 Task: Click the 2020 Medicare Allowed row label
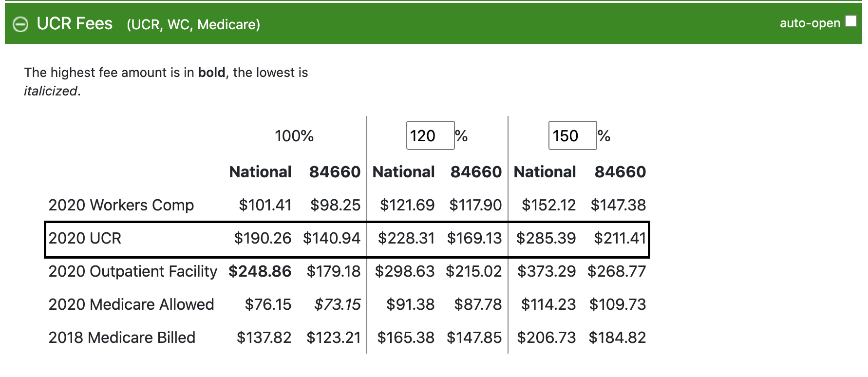coord(131,304)
